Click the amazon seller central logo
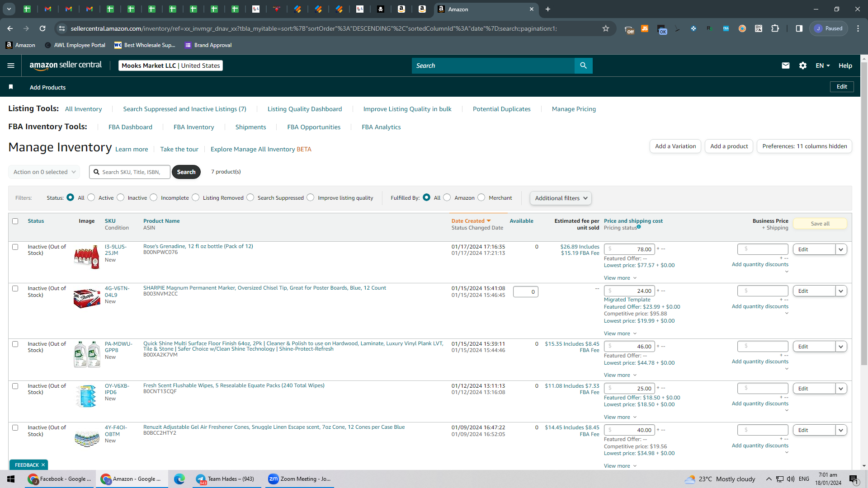Viewport: 868px width, 488px height. click(66, 66)
